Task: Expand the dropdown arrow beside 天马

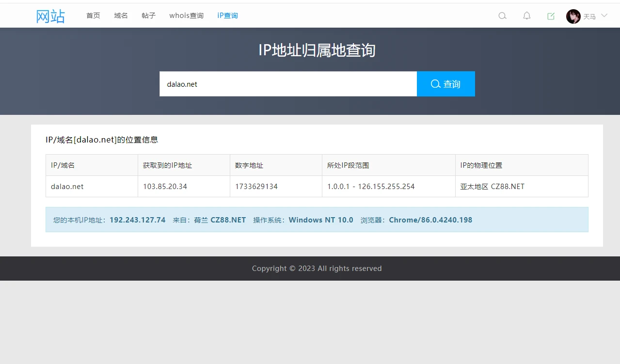Action: (x=604, y=16)
